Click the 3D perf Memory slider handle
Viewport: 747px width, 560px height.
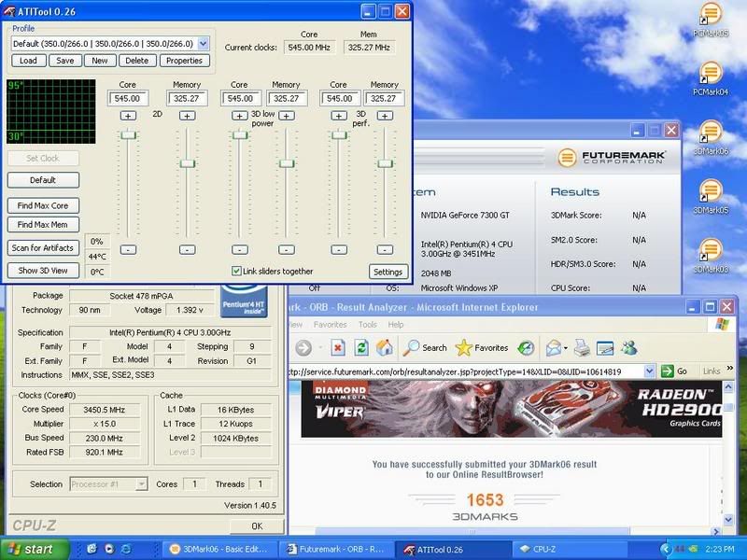(385, 164)
